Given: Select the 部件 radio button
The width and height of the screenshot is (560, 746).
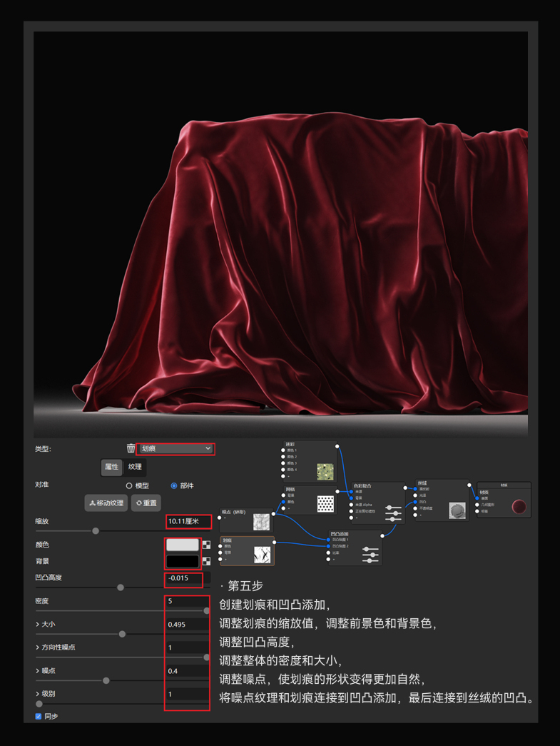Looking at the screenshot, I should point(174,486).
